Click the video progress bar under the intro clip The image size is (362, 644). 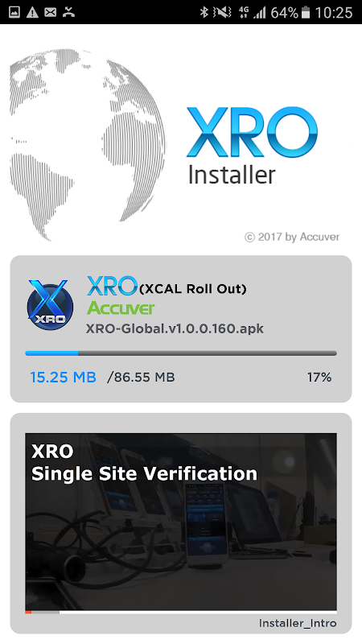(x=181, y=612)
